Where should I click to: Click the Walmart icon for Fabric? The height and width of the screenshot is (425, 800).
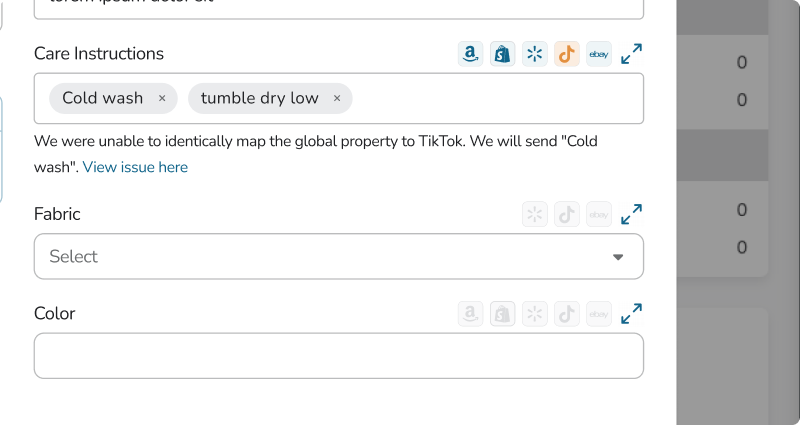(535, 214)
